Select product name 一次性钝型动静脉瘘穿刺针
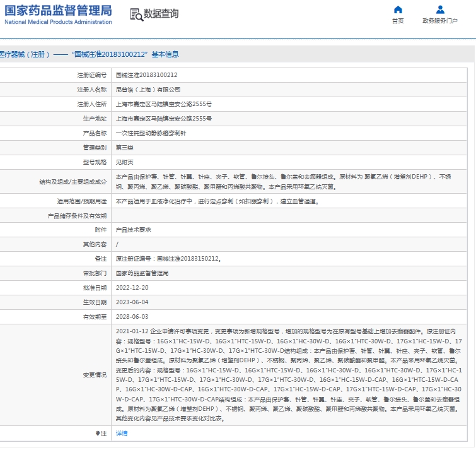476x450 pixels. [151, 133]
